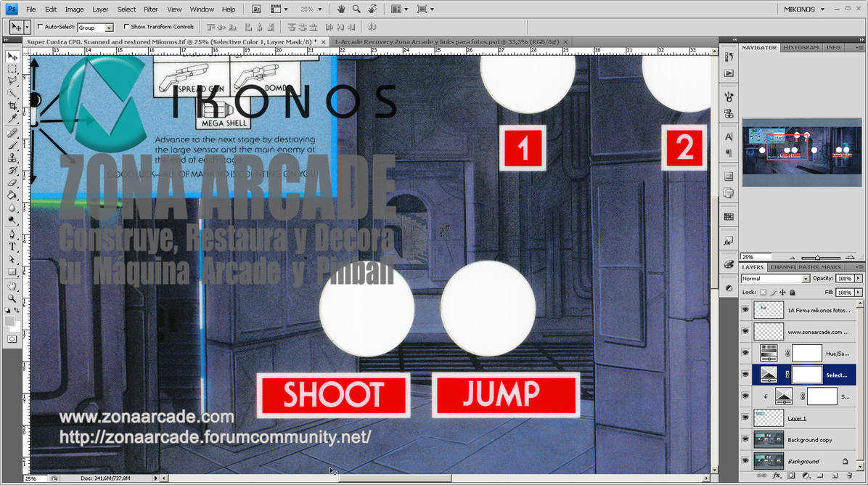868x485 pixels.
Task: Click the Delete layer trash icon
Action: click(x=849, y=476)
